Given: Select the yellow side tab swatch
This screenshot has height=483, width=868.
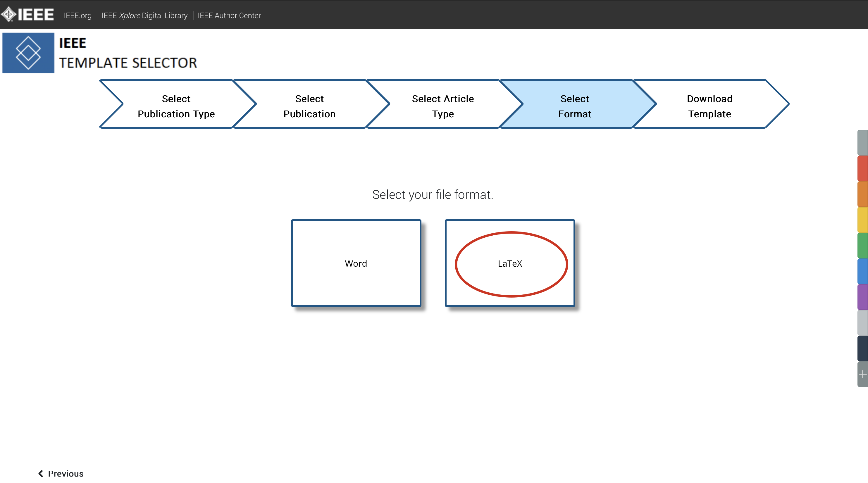Looking at the screenshot, I should click(863, 220).
